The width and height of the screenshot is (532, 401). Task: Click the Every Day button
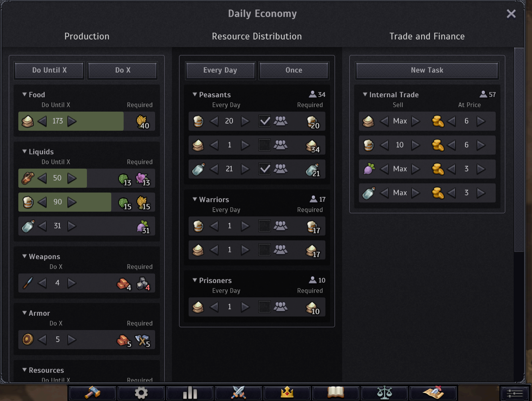click(220, 70)
